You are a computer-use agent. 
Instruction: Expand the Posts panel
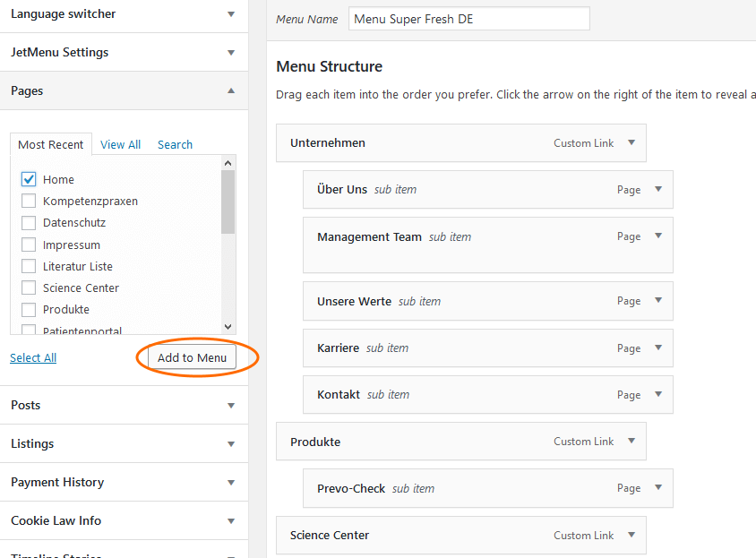coord(231,406)
